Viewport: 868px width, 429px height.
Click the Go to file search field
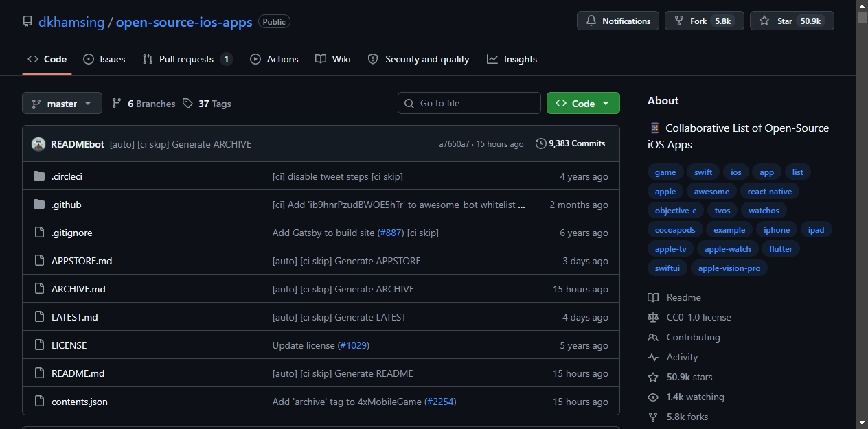pos(469,103)
